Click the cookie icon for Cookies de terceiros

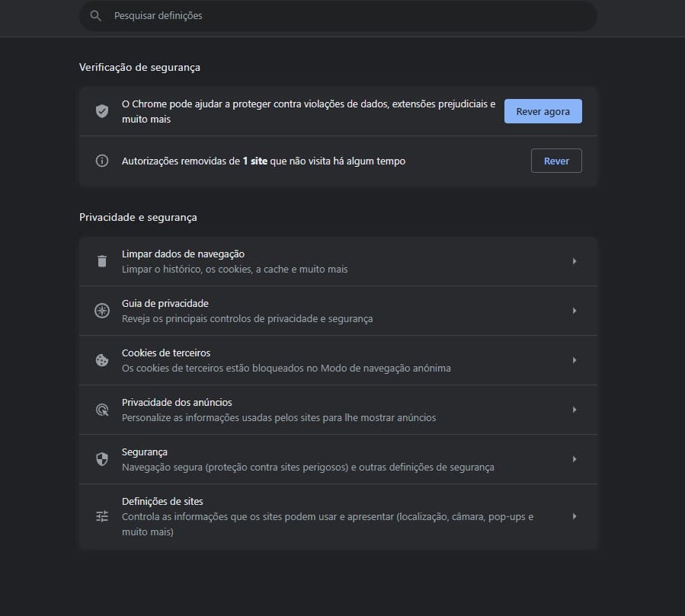coord(101,359)
